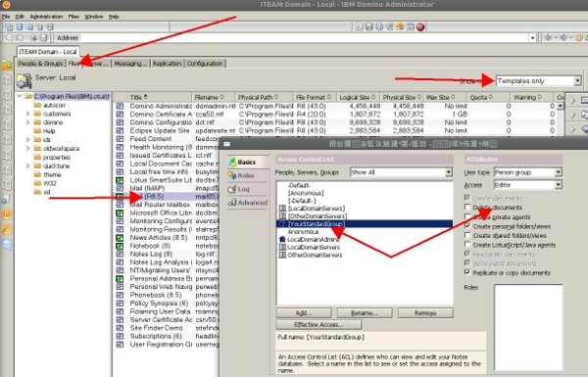Click the orange bookmark folder icon in the left sidebar
This screenshot has height=377, width=588.
(7, 65)
